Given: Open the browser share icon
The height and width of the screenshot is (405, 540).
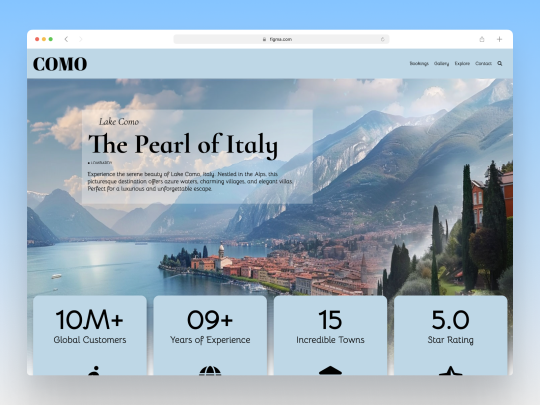Looking at the screenshot, I should click(482, 39).
